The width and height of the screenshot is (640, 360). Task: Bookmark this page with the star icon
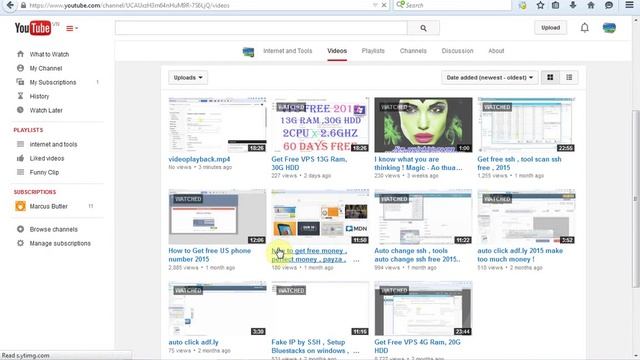[540, 5]
